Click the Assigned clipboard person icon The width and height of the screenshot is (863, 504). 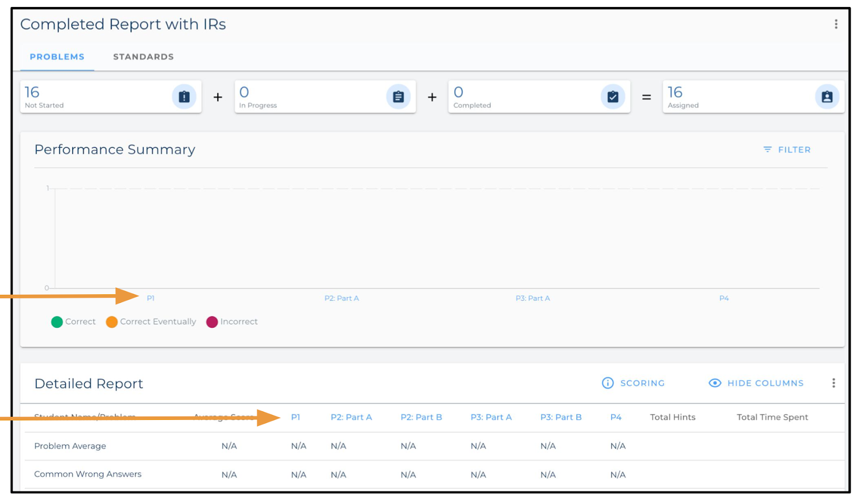[827, 97]
